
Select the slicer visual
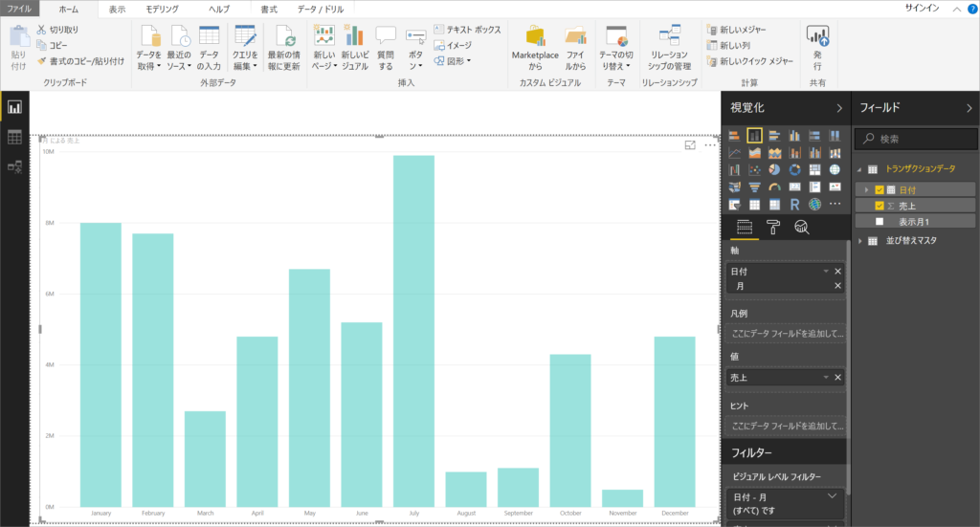(734, 204)
